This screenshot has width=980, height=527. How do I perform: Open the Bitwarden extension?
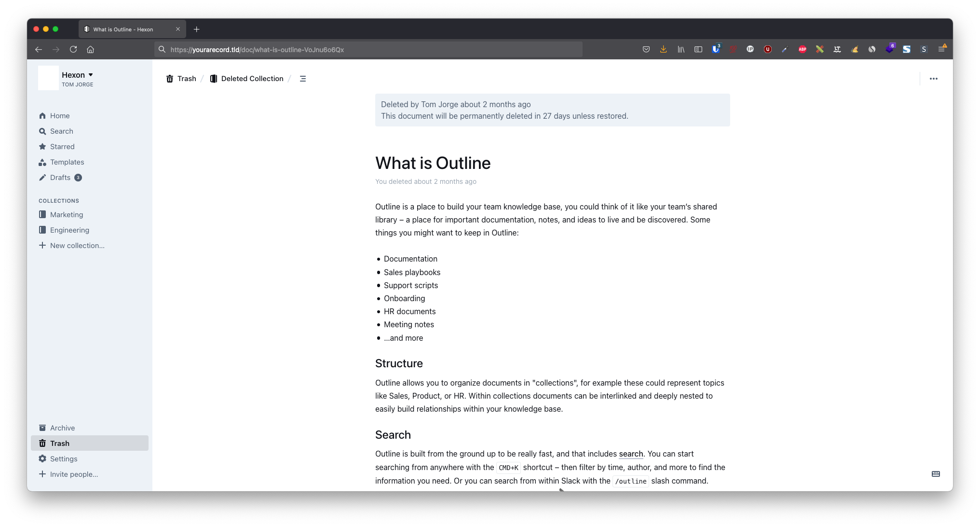point(716,49)
